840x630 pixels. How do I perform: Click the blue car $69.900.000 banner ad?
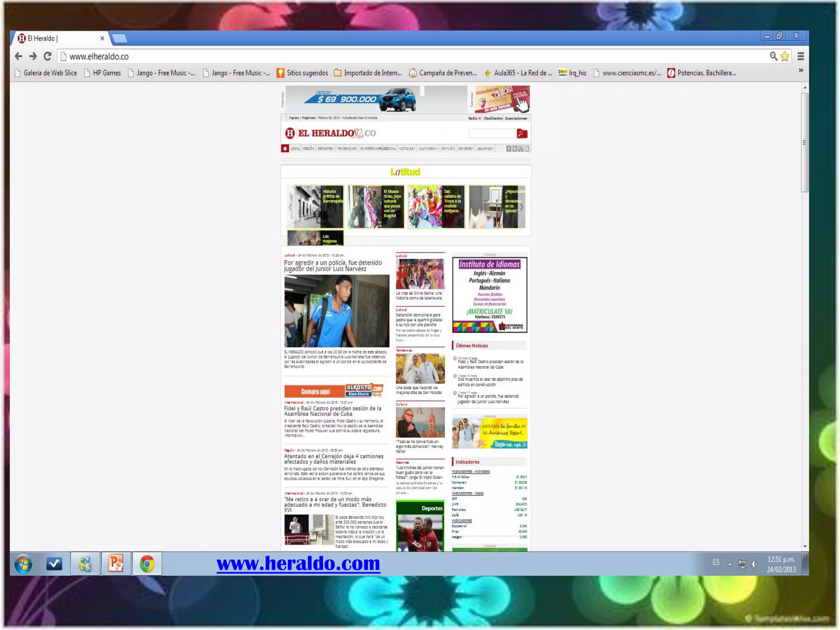[x=376, y=99]
